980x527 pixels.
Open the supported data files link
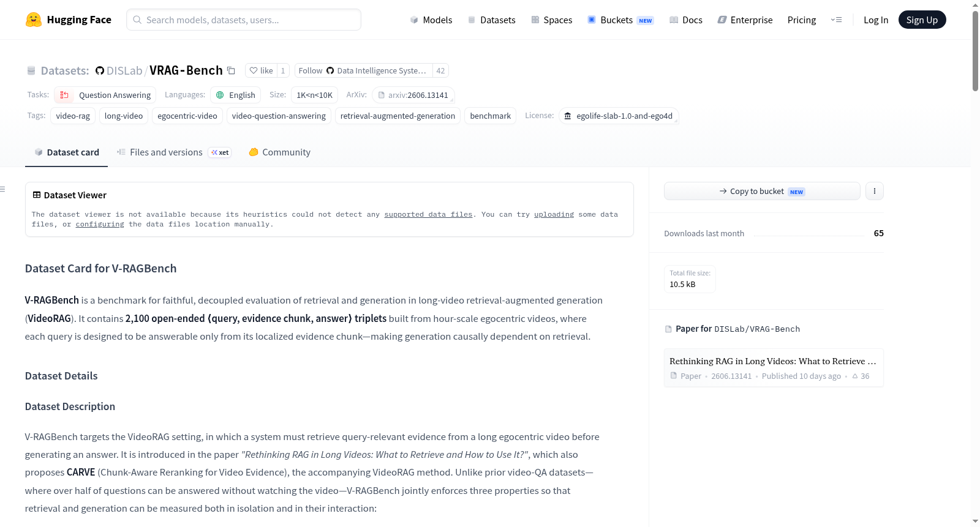pyautogui.click(x=428, y=214)
